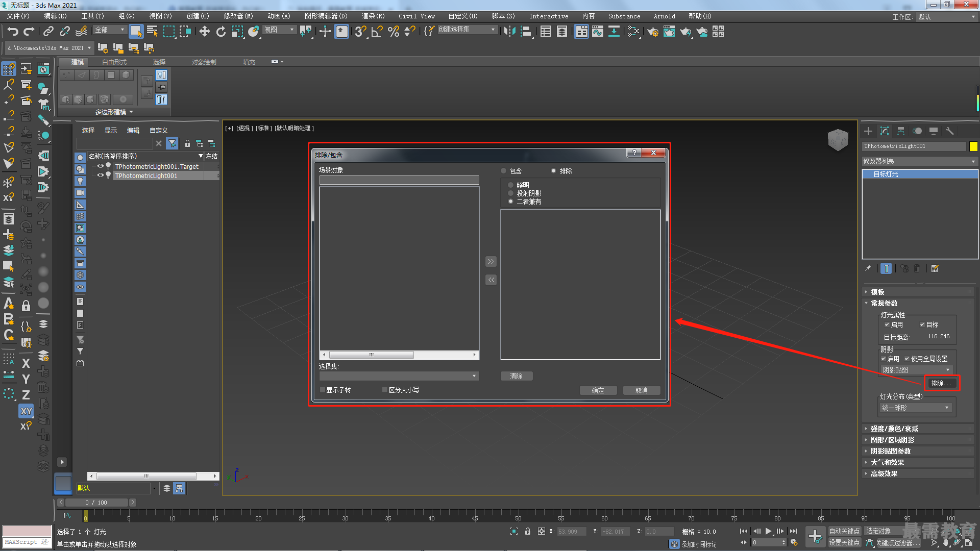Select the Link objects tool
The image size is (980, 551).
[48, 32]
